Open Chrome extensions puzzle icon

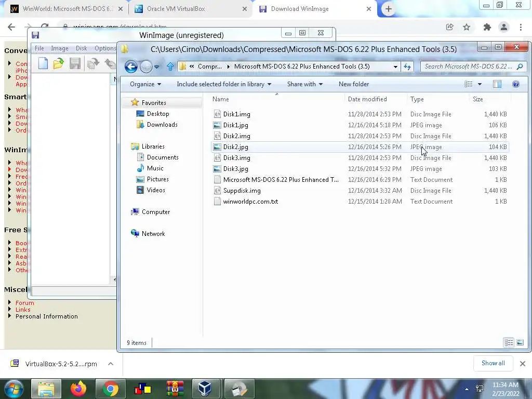click(x=487, y=27)
